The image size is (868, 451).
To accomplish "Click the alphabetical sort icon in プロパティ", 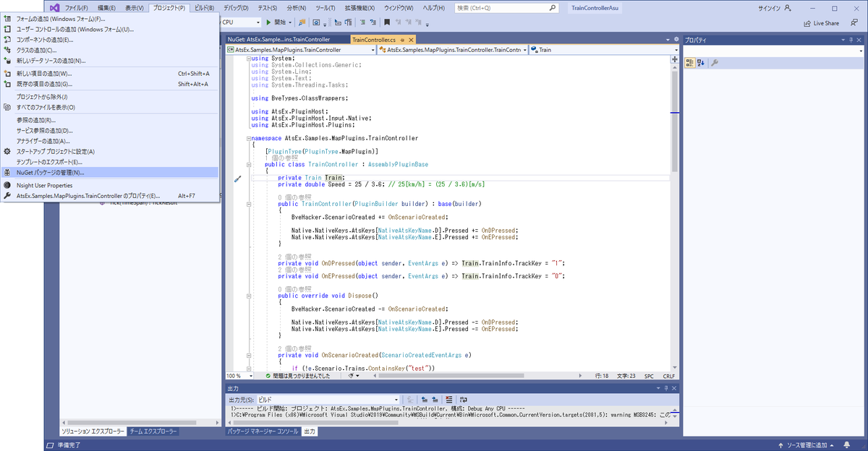I will (x=700, y=63).
